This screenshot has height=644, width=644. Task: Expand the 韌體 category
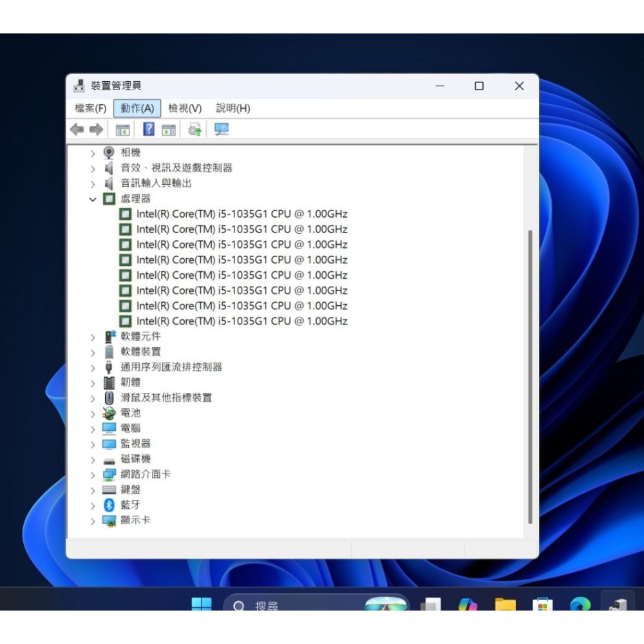coord(93,384)
